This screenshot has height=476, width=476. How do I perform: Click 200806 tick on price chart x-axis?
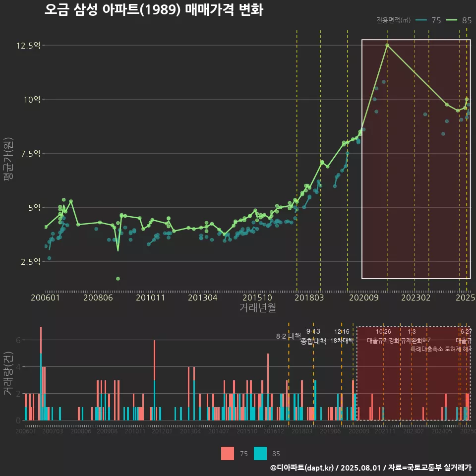[x=98, y=297]
